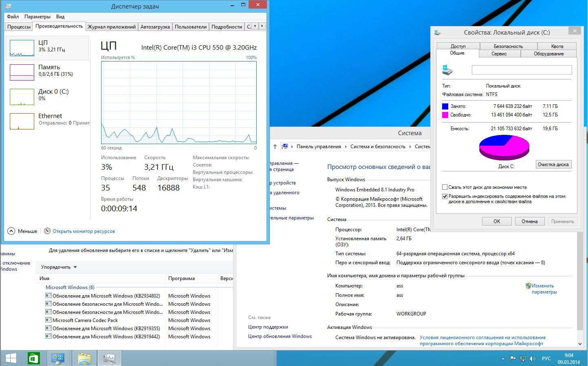Uncheck Разрешить индексировать содержимое файлов
The height and width of the screenshot is (366, 588).
click(x=445, y=196)
